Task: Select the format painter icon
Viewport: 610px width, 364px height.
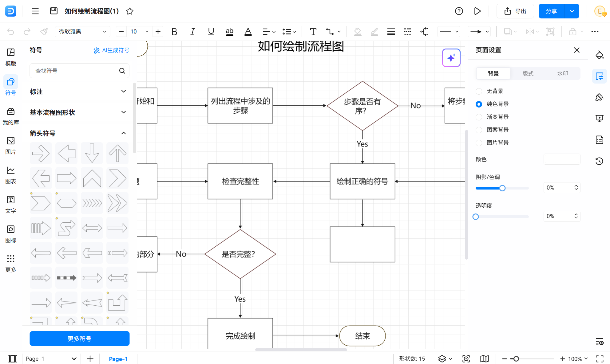Action: click(x=44, y=32)
